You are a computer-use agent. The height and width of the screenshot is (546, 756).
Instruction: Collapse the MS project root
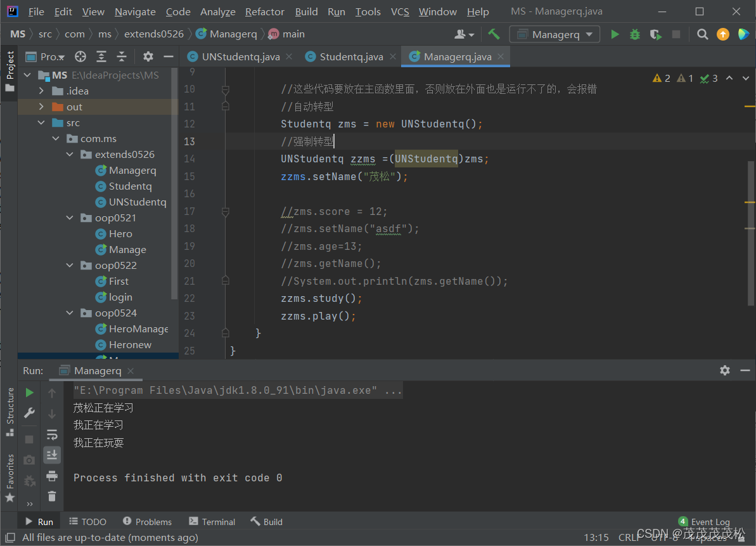tap(27, 75)
